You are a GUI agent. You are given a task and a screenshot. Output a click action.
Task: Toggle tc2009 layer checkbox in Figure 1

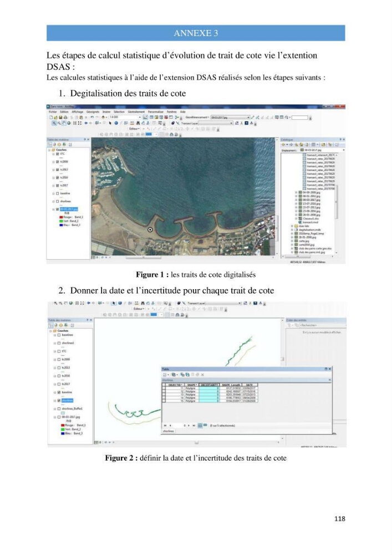(57, 162)
